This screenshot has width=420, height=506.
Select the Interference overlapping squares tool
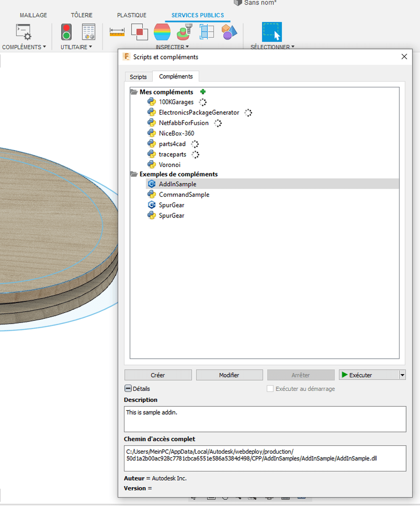pos(139,32)
